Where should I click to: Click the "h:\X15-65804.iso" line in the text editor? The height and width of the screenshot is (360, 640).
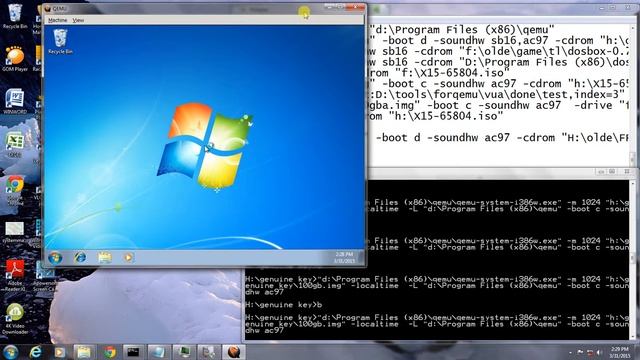(435, 116)
